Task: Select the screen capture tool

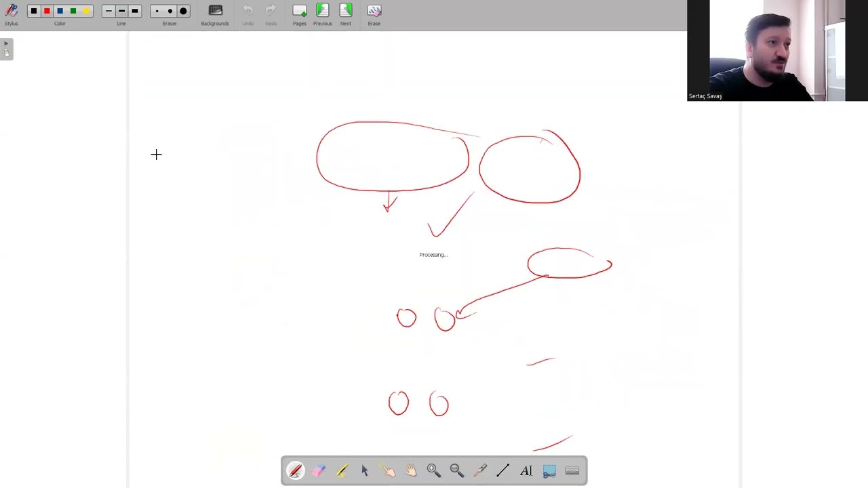Action: point(549,471)
